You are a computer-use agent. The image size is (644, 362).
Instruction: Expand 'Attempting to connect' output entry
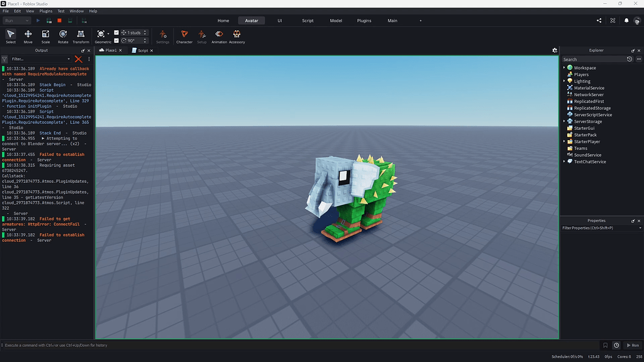(x=43, y=139)
